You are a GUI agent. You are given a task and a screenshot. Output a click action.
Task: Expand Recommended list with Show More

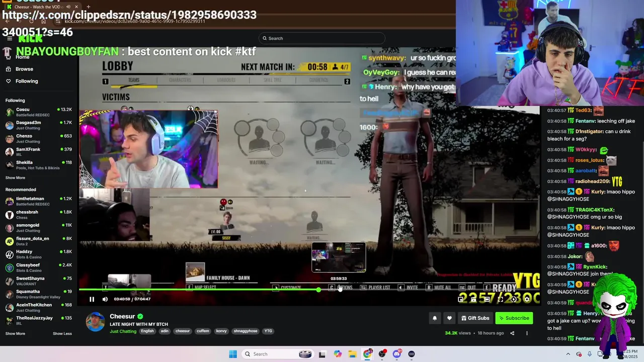(15, 333)
